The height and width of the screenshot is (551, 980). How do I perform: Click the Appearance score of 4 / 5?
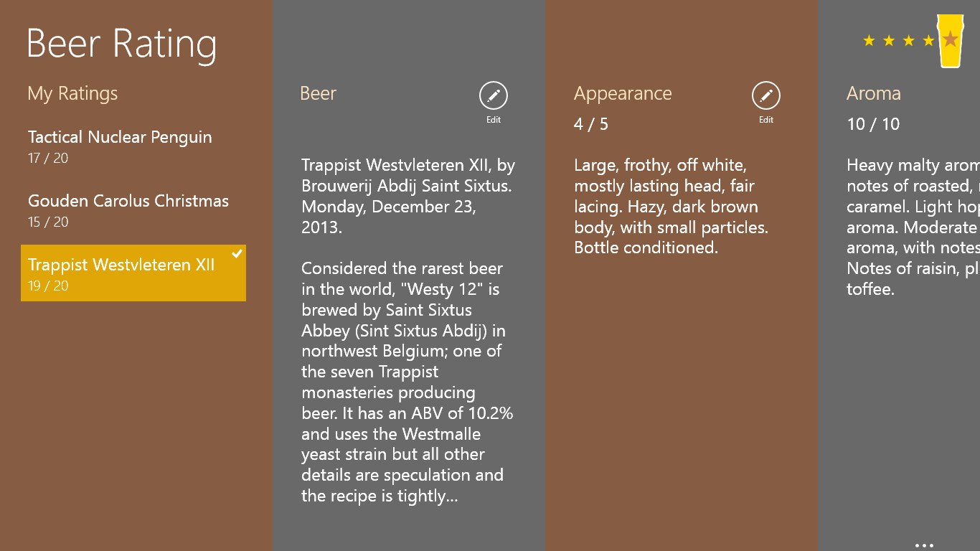point(591,124)
